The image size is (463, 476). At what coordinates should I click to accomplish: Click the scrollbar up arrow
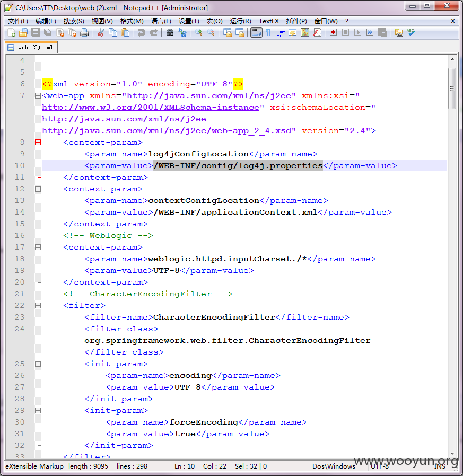click(x=452, y=59)
